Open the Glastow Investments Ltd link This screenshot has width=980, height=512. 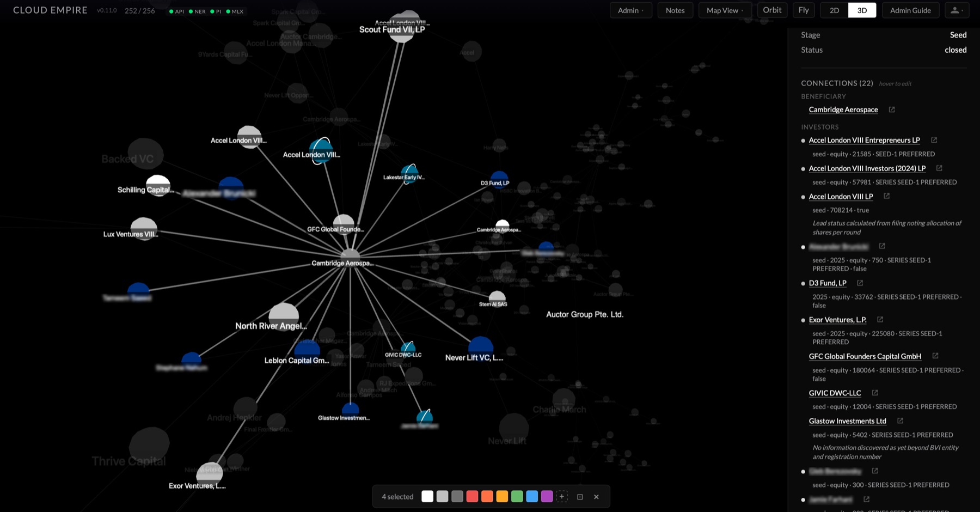[x=847, y=421]
